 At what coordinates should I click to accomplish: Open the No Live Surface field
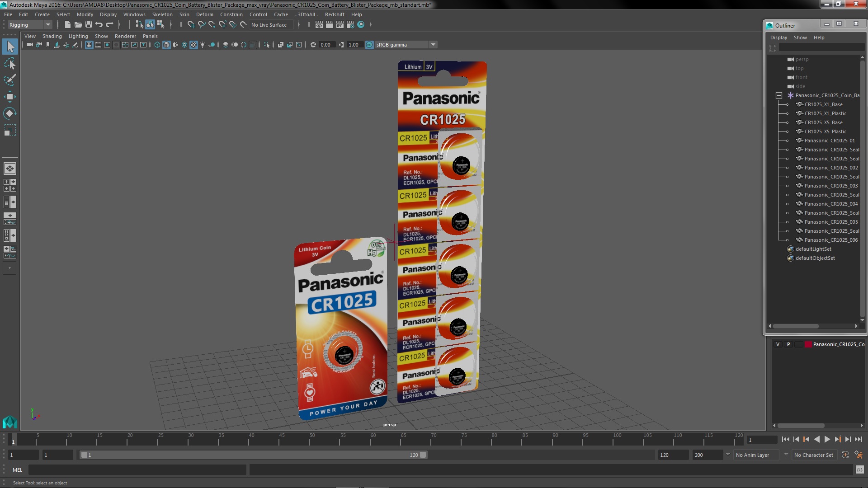click(x=271, y=25)
